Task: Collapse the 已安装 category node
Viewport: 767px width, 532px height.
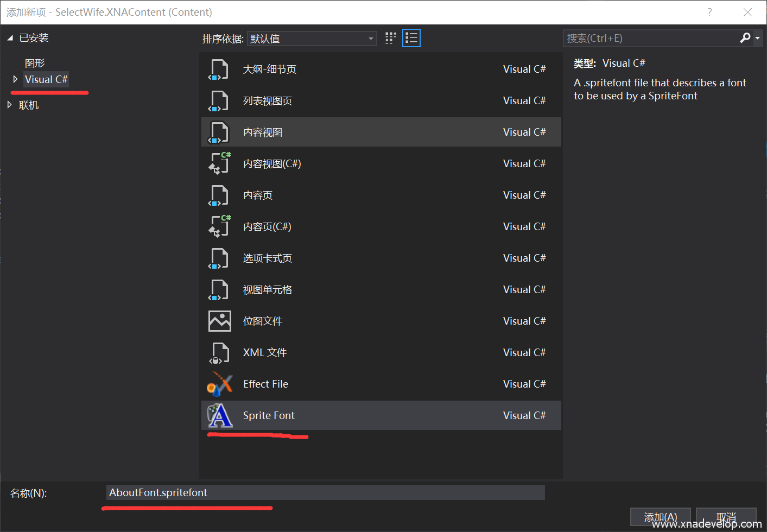Action: (x=10, y=38)
